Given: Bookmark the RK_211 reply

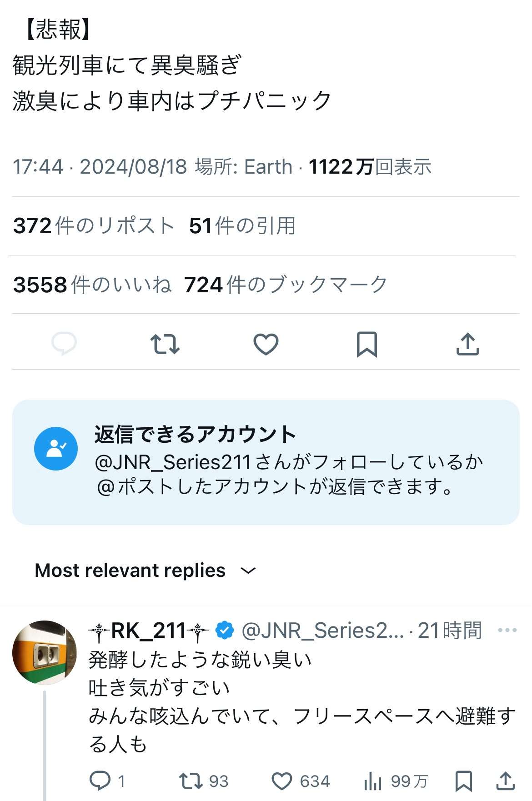Looking at the screenshot, I should pos(463,781).
